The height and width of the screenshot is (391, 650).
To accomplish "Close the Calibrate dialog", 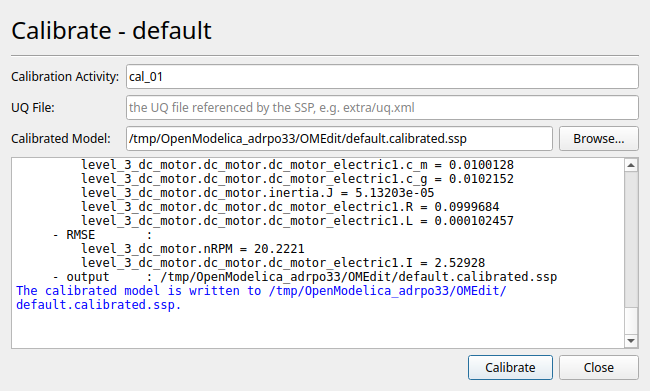I will [x=599, y=367].
